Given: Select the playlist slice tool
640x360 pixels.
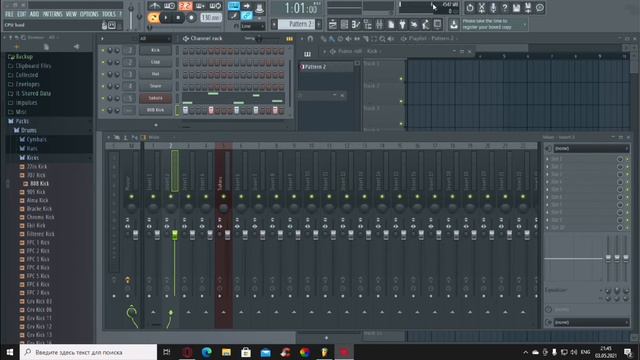Looking at the screenshot, I should click(365, 39).
